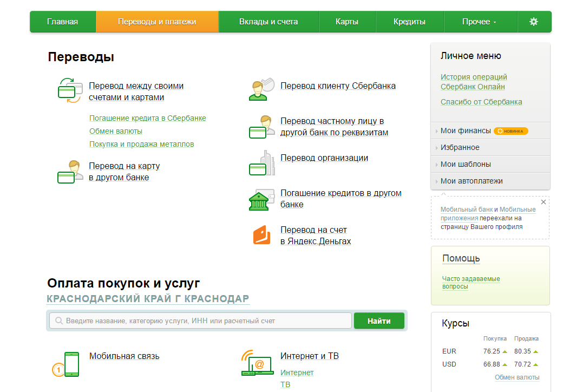The height and width of the screenshot is (392, 563).
Task: Click Обмен валюты link under Курсы
Action: click(517, 377)
